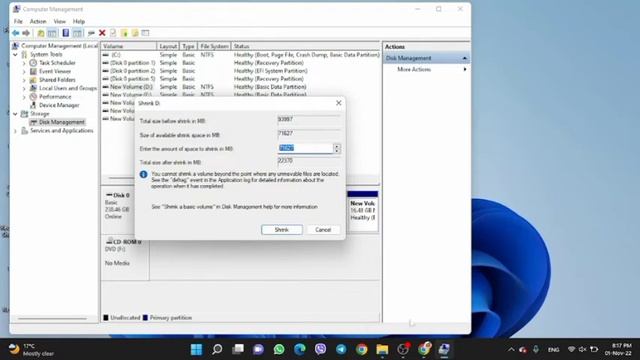This screenshot has width=640, height=360.
Task: Click Cancel in the Shrink dialog
Action: click(x=323, y=230)
